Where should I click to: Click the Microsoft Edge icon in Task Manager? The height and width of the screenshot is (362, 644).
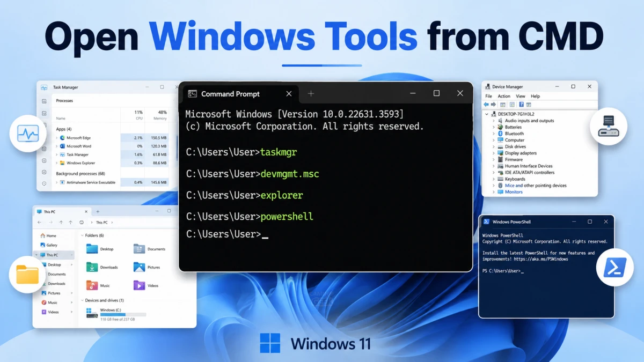tap(62, 138)
